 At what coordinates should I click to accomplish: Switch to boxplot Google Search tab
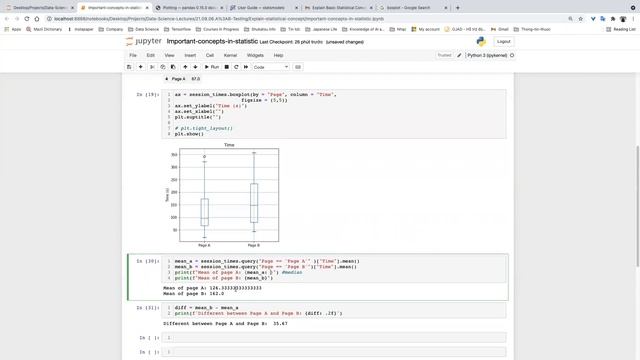(412, 8)
